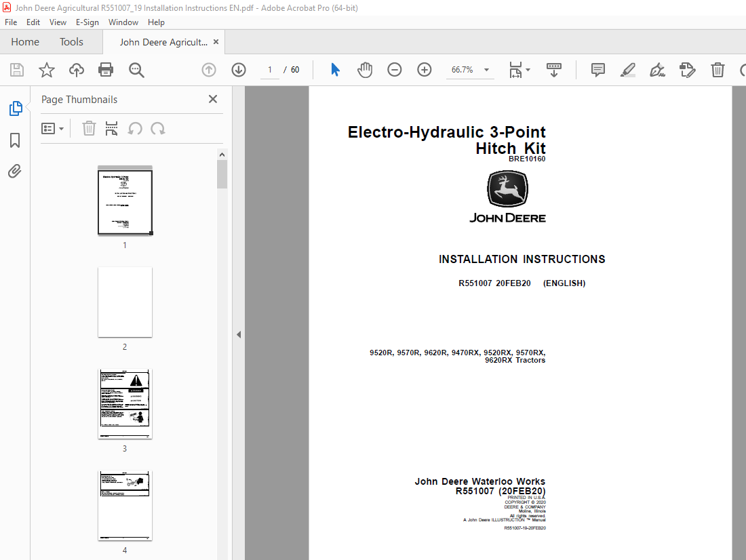
Task: Add a sticky note comment
Action: [x=598, y=70]
